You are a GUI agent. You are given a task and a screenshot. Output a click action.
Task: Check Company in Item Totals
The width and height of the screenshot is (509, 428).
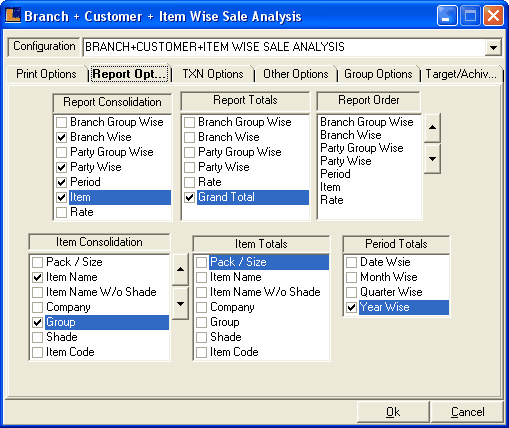[x=201, y=307]
